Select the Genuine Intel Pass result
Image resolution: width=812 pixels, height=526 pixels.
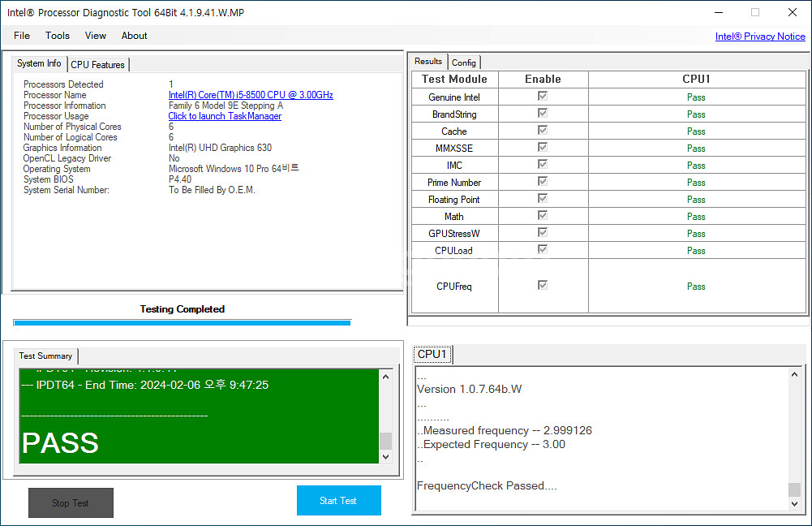tap(696, 97)
